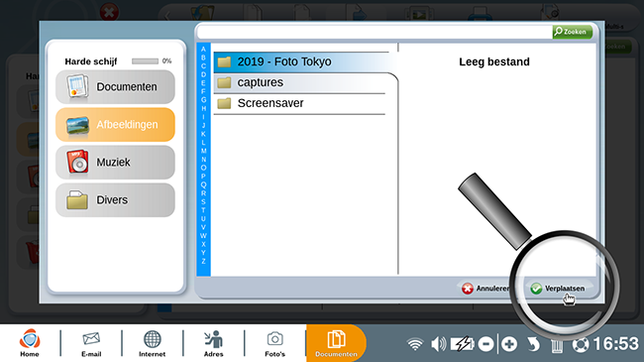Screen dimensions: 644x362
Task: Click the Zoeken search button
Action: pos(572,32)
